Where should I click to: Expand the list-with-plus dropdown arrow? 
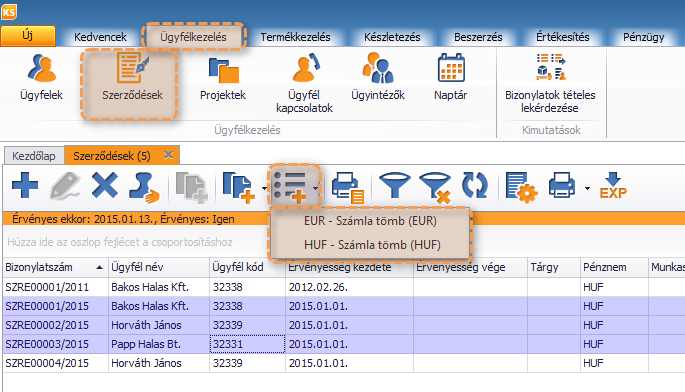coord(315,188)
